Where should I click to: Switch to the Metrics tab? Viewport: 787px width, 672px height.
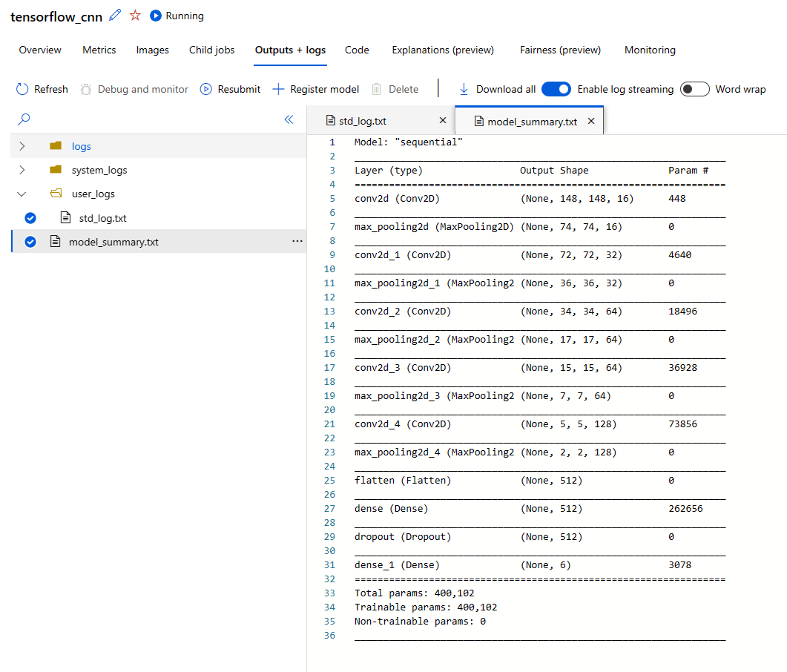[x=99, y=50]
